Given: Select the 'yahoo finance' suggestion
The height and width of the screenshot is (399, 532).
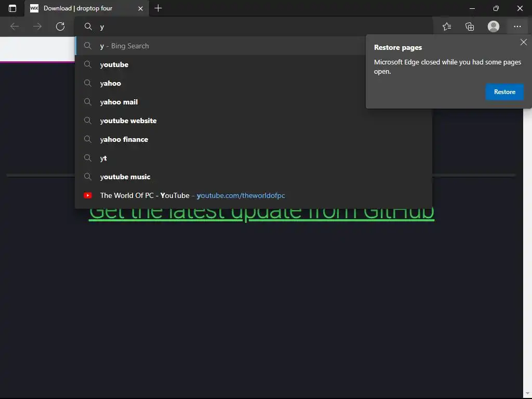Looking at the screenshot, I should coord(254,139).
